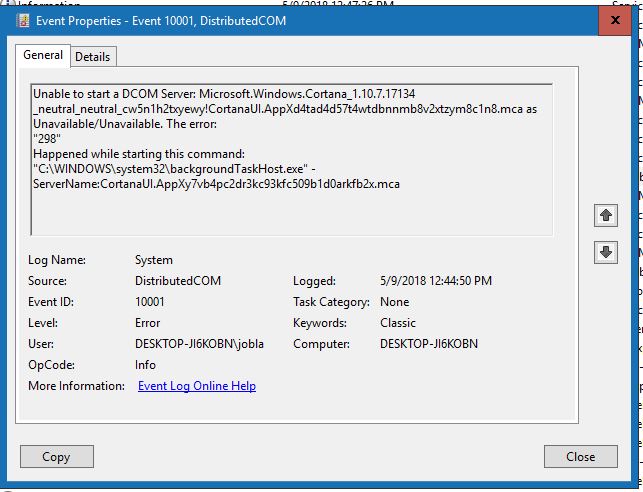Click the Event ID value 10001
Viewport: 643px width, 492px height.
click(150, 302)
